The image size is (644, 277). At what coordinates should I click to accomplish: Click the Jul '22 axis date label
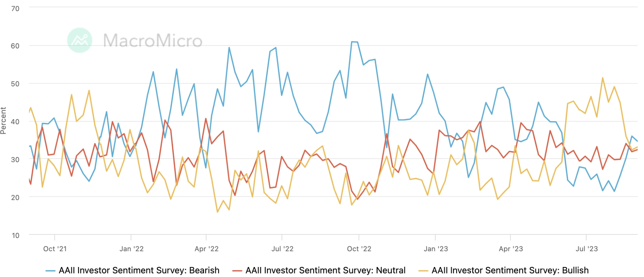(282, 249)
